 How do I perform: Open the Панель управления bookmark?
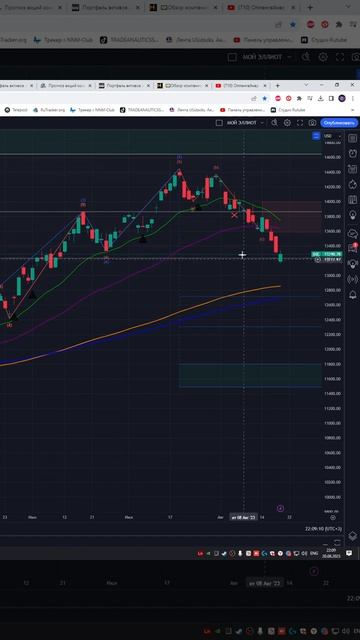pos(243,110)
